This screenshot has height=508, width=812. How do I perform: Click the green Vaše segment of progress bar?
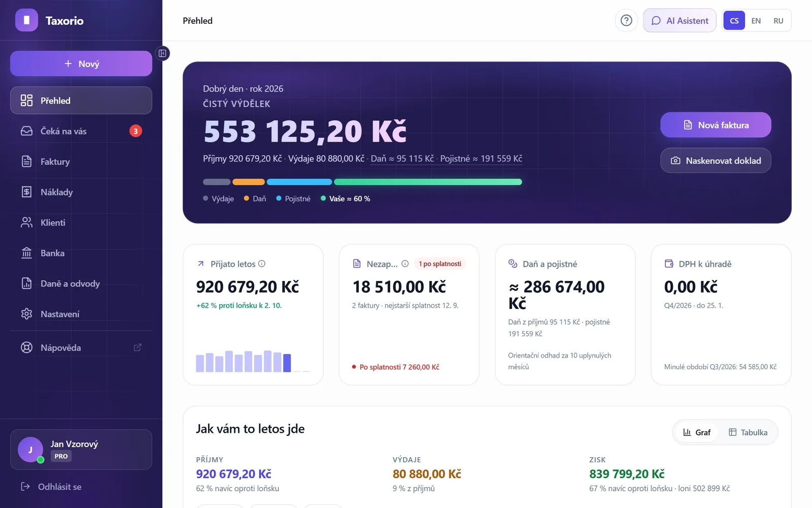click(x=428, y=182)
